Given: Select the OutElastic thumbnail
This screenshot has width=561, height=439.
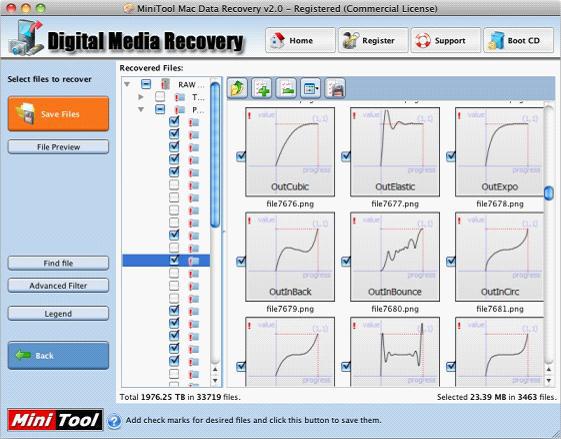Looking at the screenshot, I should (x=395, y=152).
